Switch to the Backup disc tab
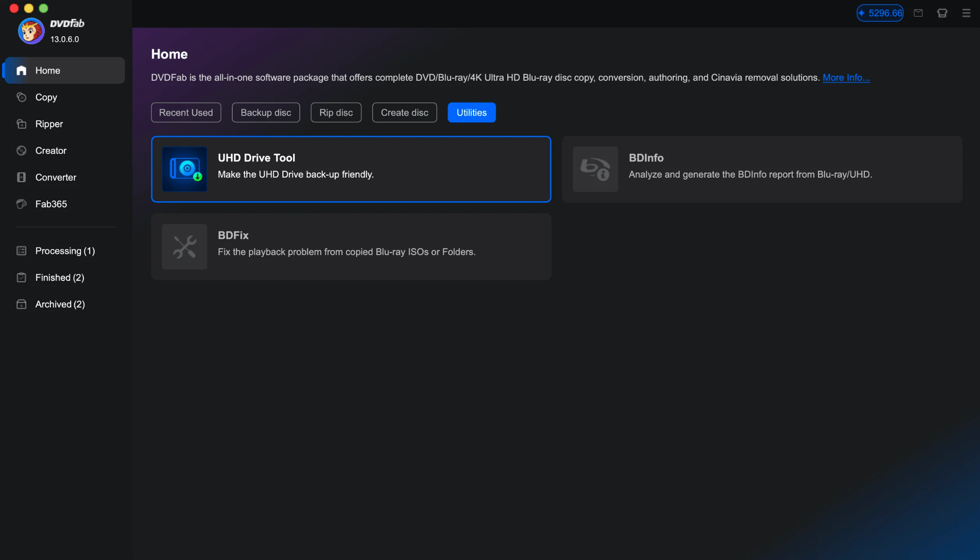 click(x=266, y=112)
